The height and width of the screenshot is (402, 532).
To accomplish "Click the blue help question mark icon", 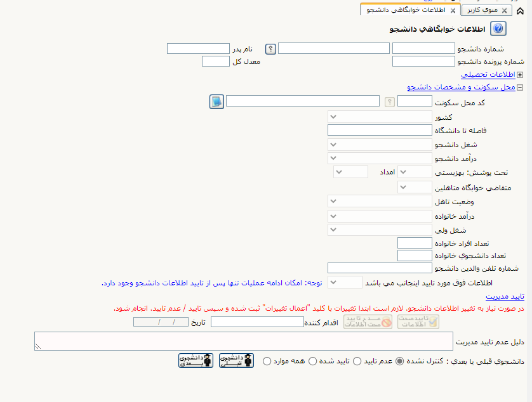I will (x=498, y=29).
